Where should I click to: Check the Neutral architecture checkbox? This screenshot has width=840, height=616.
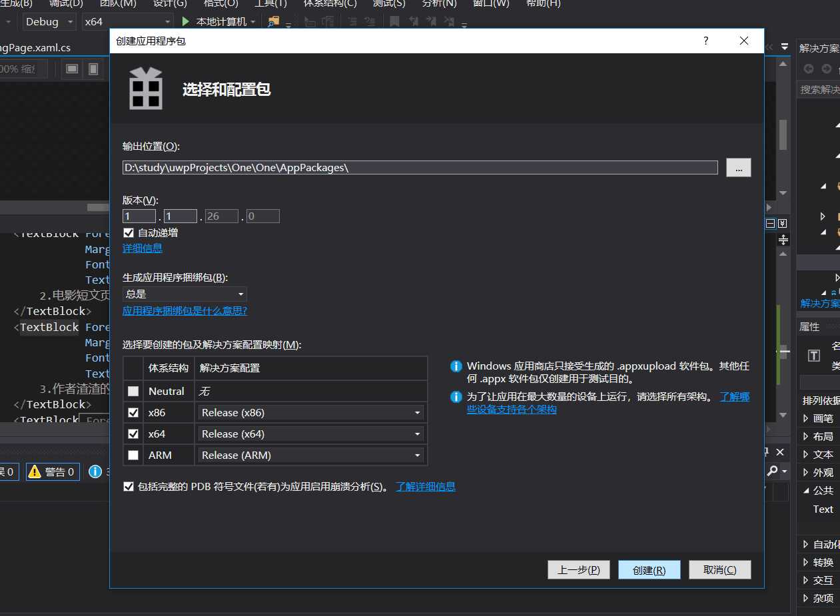(133, 392)
